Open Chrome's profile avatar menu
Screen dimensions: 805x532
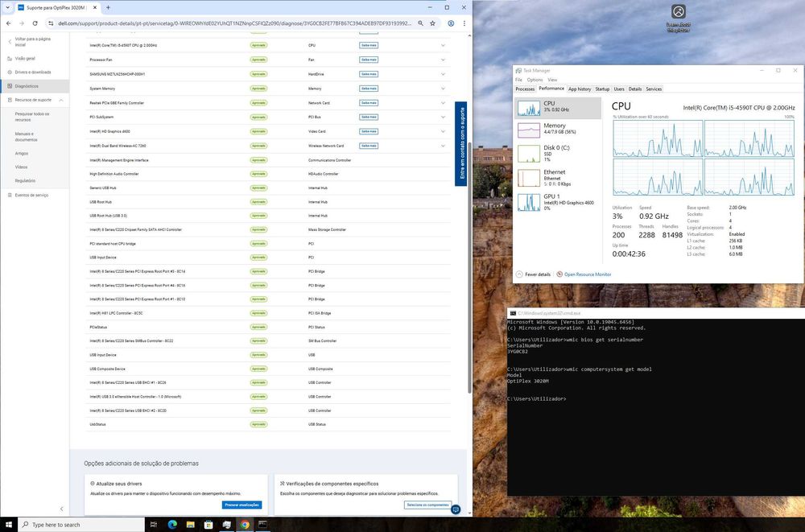pos(451,23)
